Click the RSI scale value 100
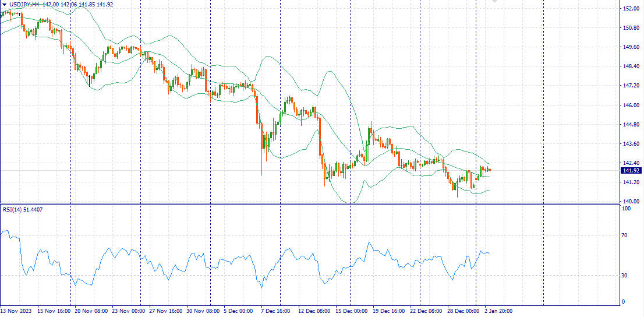The image size is (644, 317). pyautogui.click(x=627, y=209)
